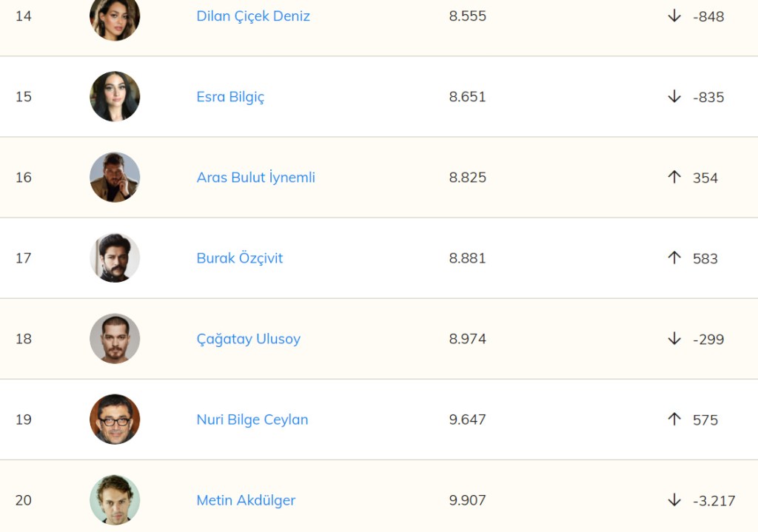The width and height of the screenshot is (758, 532).
Task: Click the up arrow beside 354
Action: pos(674,178)
